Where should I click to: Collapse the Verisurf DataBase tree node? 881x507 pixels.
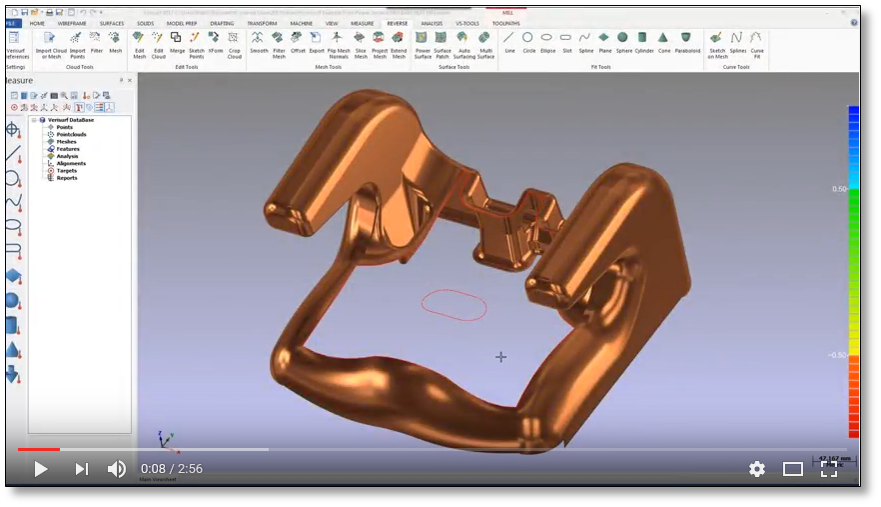[34, 120]
